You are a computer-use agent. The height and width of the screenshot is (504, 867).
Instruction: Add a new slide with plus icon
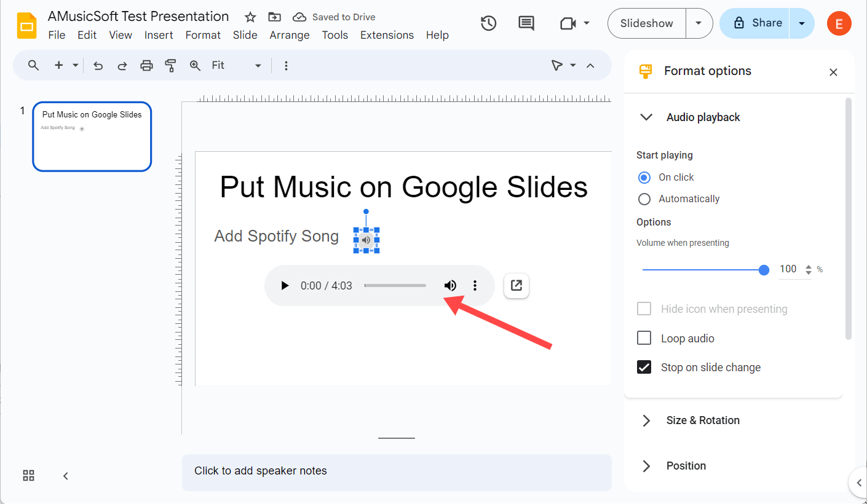coord(59,65)
